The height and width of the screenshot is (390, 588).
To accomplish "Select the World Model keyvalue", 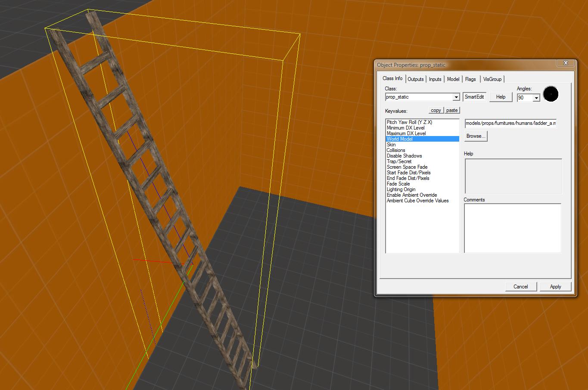I will point(422,139).
